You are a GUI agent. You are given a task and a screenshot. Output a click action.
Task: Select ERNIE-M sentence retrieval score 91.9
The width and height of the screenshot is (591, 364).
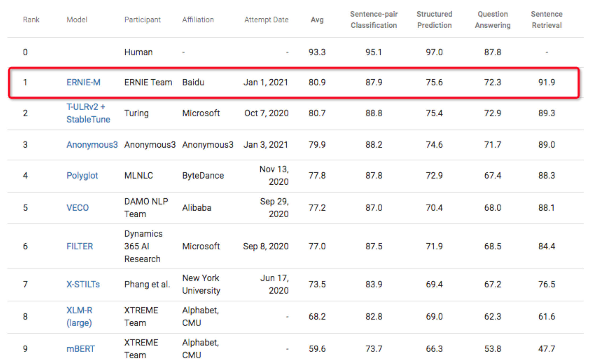coord(547,82)
